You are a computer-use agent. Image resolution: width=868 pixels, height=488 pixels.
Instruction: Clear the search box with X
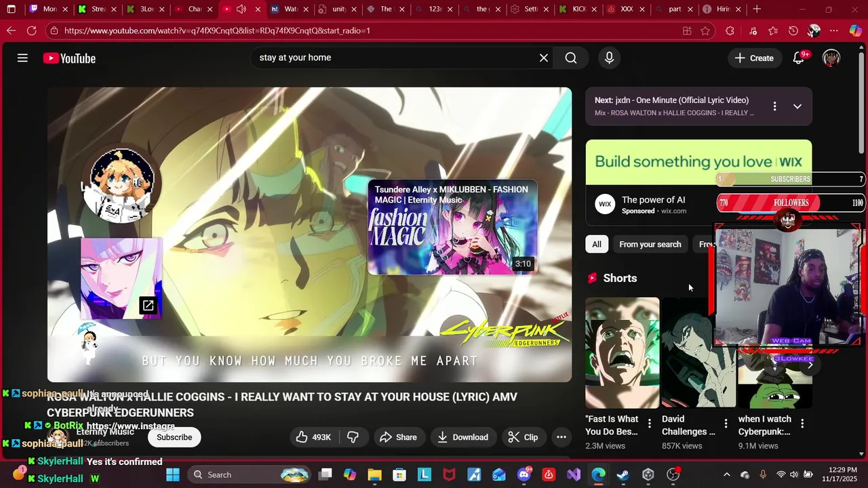(x=543, y=58)
